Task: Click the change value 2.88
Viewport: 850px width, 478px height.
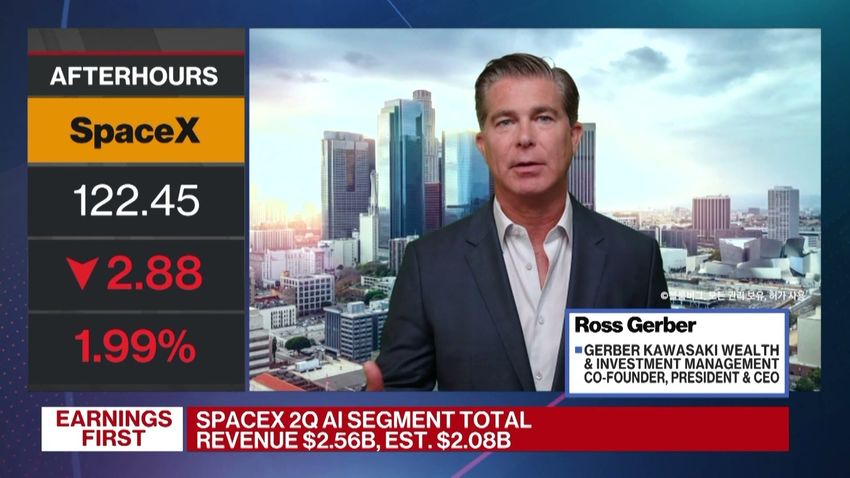Action: pyautogui.click(x=154, y=273)
